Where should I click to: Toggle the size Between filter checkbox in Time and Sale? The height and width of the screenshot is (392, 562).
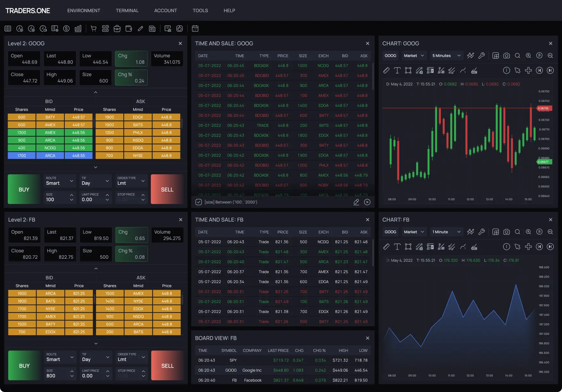[x=198, y=202]
